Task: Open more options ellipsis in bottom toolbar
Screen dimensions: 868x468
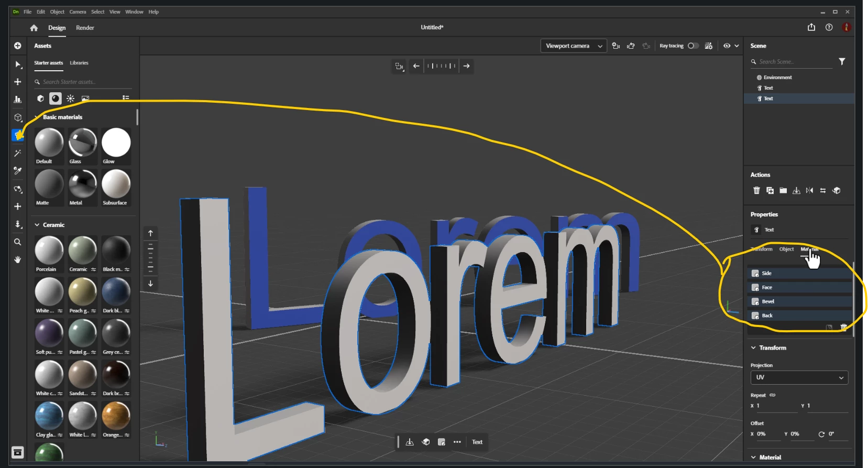Action: click(x=457, y=442)
